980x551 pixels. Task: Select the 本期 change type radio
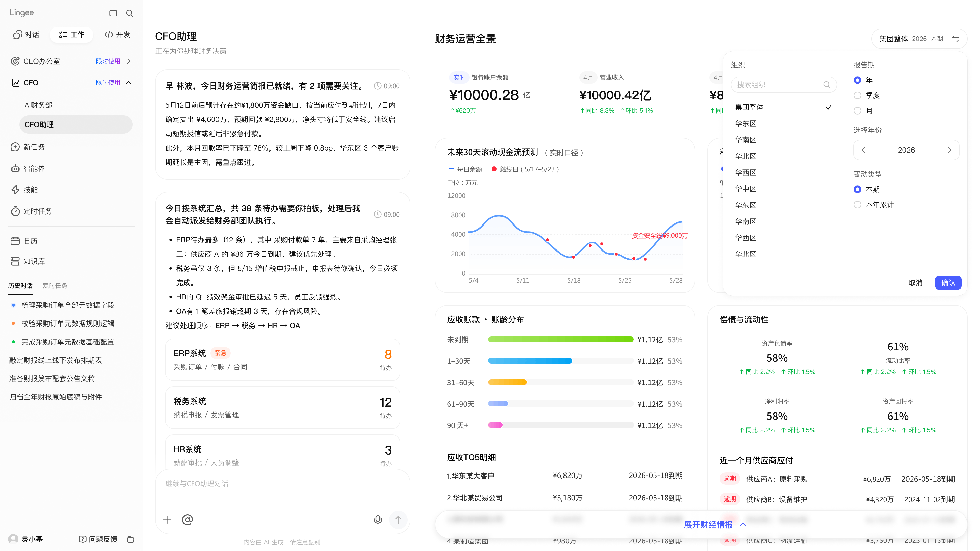[857, 189]
